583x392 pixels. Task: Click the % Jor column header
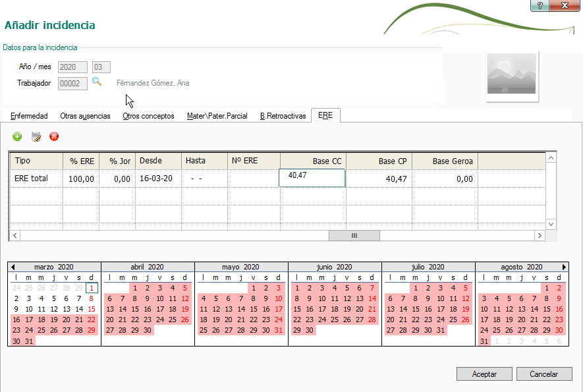coord(117,161)
